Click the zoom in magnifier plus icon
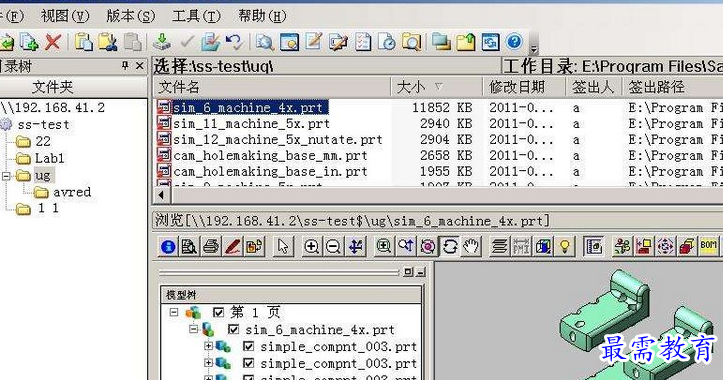 click(311, 247)
